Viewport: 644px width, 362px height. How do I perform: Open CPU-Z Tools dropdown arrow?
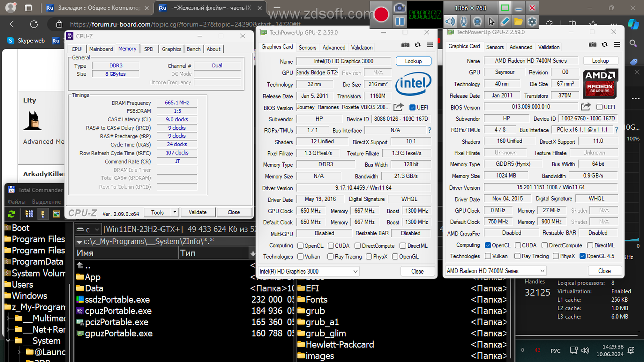click(x=174, y=212)
